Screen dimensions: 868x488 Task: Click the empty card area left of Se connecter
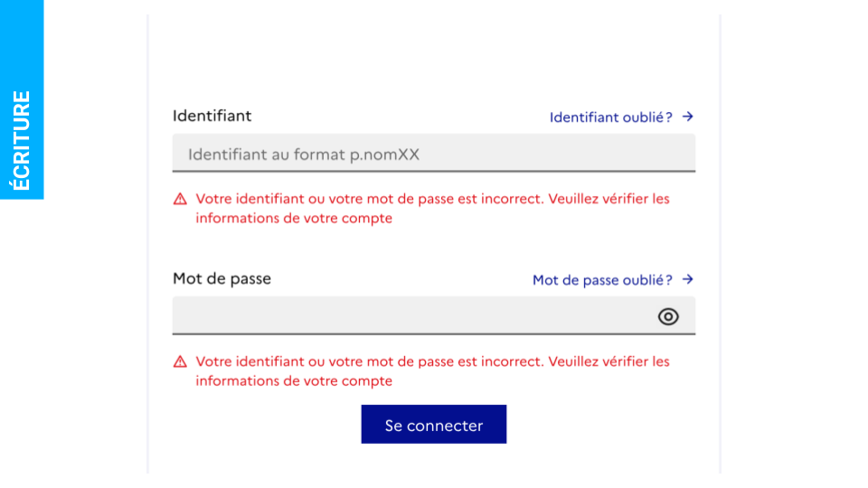pos(262,425)
